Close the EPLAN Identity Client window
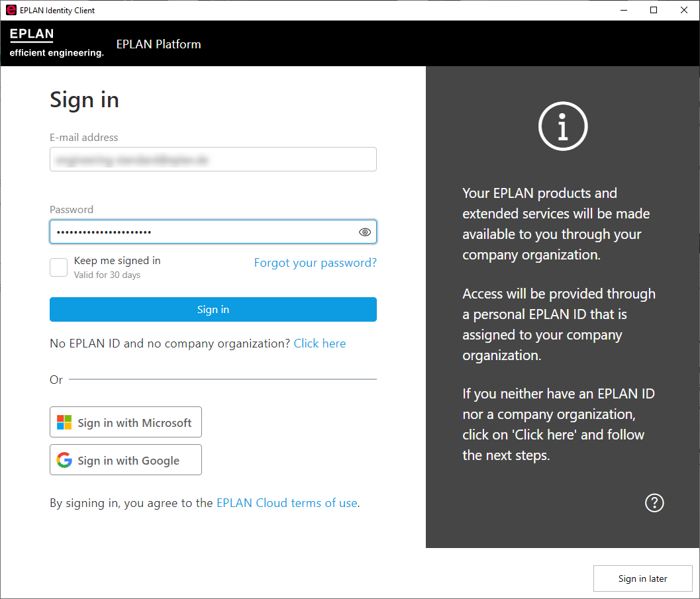Image resolution: width=700 pixels, height=599 pixels. tap(684, 10)
